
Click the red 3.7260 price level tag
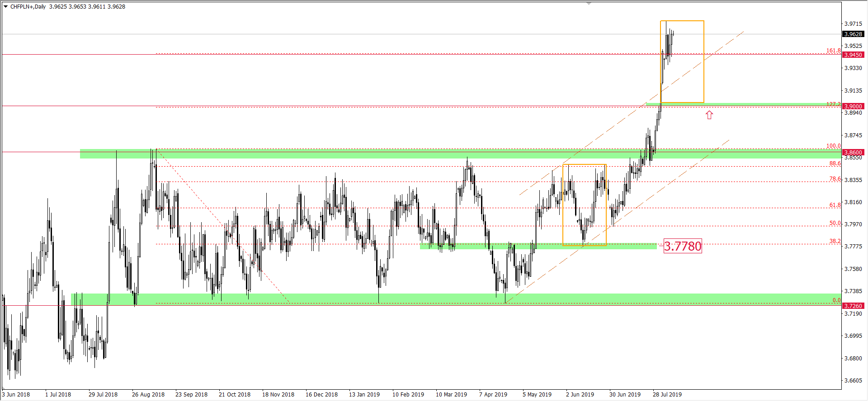(853, 306)
